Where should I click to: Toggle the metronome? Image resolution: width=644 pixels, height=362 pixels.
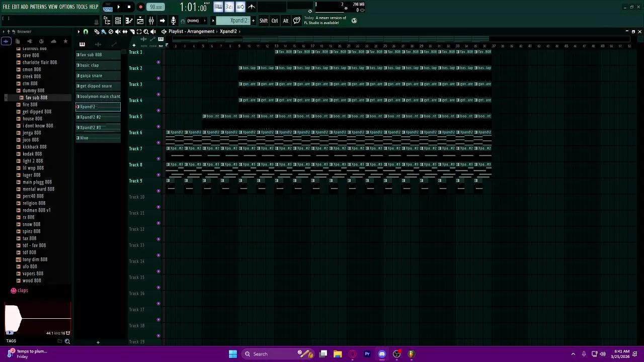[x=252, y=7]
